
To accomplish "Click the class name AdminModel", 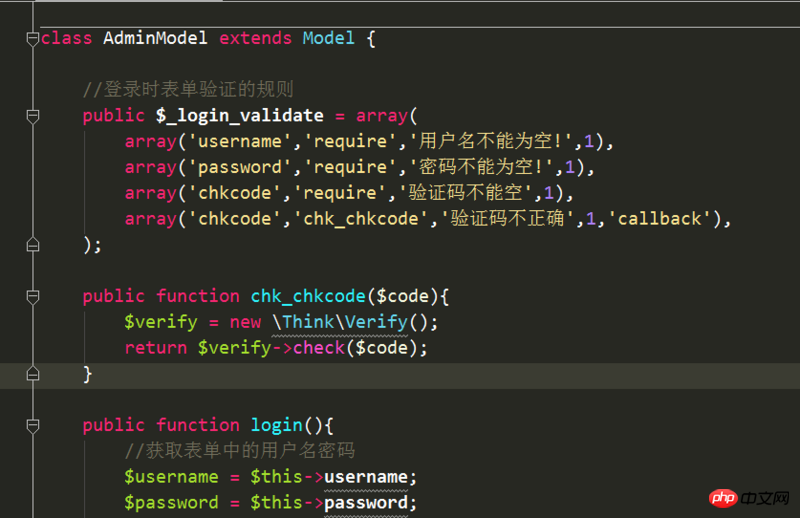I will click(x=155, y=38).
